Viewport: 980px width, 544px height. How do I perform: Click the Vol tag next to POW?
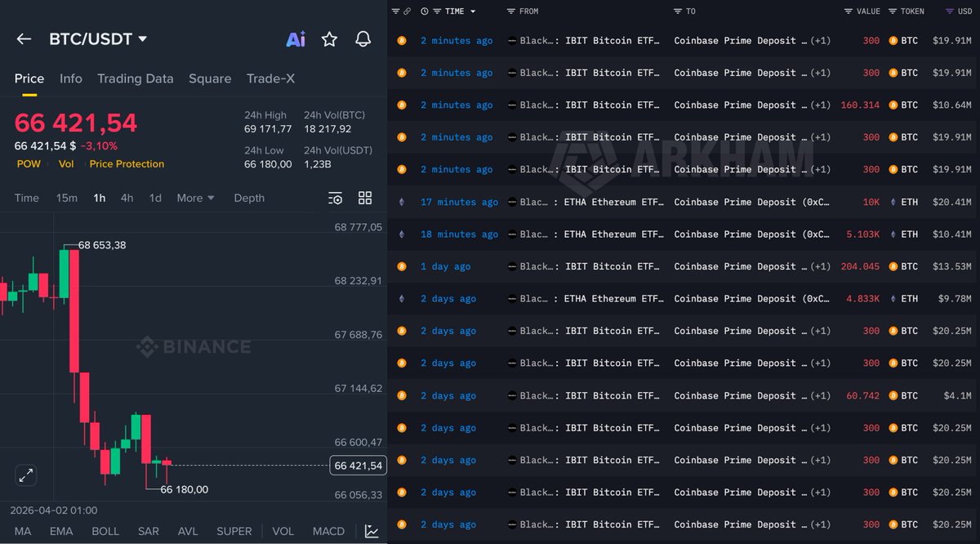pos(65,164)
